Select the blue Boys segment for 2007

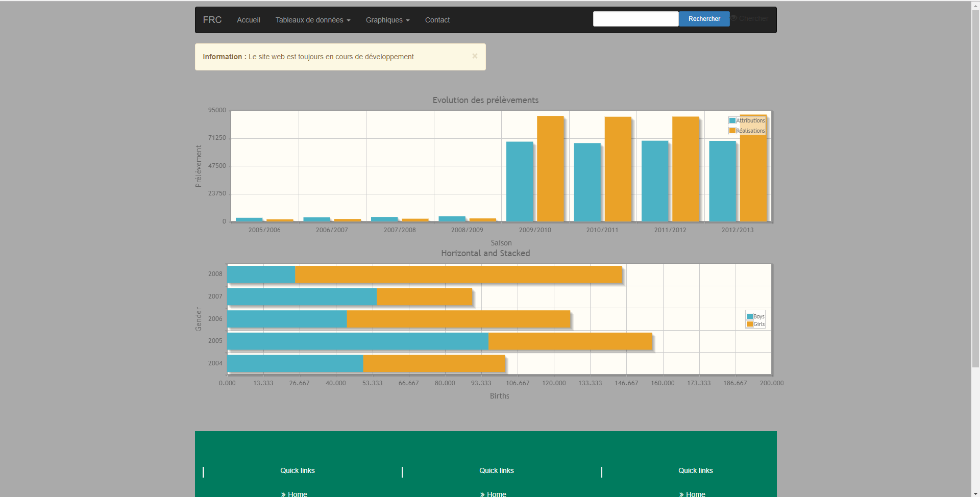pos(302,297)
